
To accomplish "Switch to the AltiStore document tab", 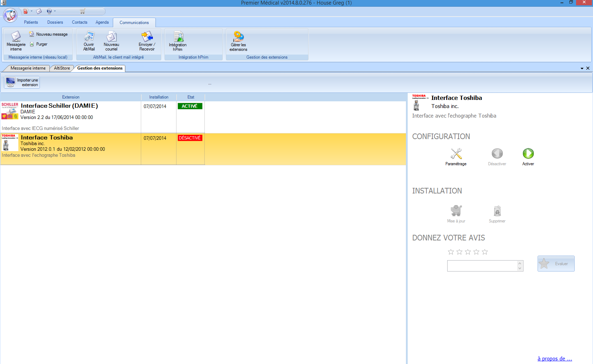I will (x=62, y=68).
